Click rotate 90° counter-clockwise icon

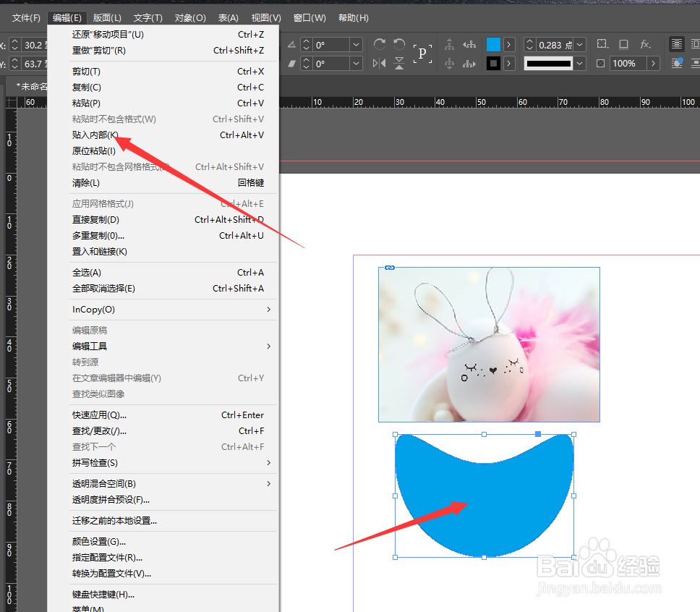(399, 44)
